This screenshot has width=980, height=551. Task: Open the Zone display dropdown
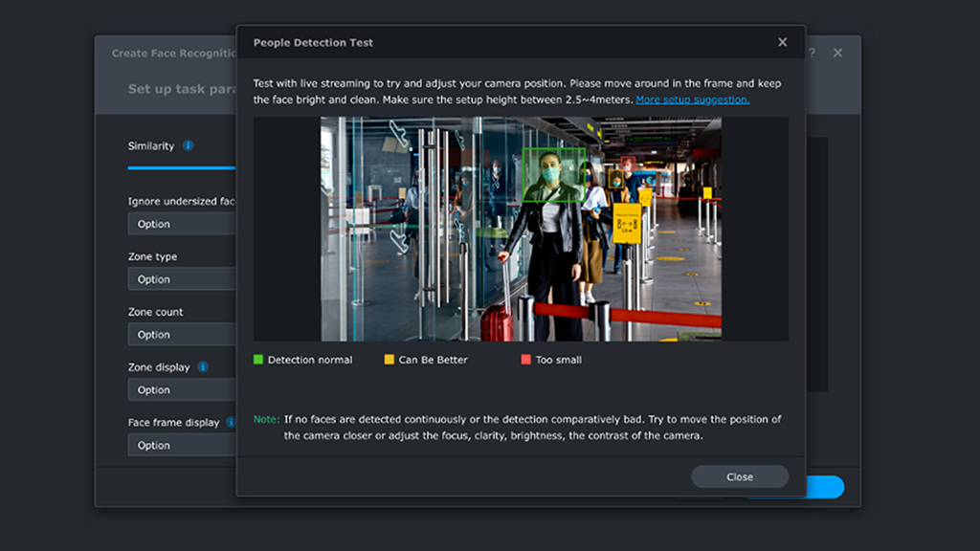coord(182,390)
